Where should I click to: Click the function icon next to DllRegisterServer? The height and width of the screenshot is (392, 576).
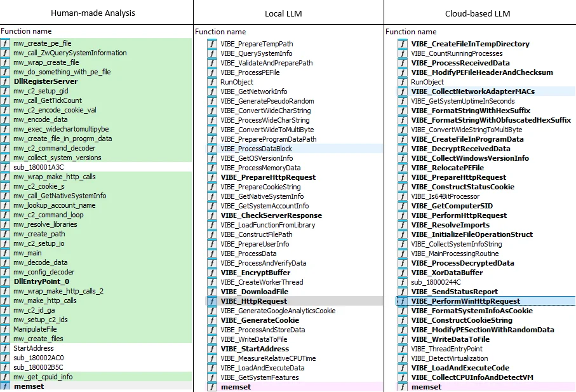pyautogui.click(x=5, y=81)
